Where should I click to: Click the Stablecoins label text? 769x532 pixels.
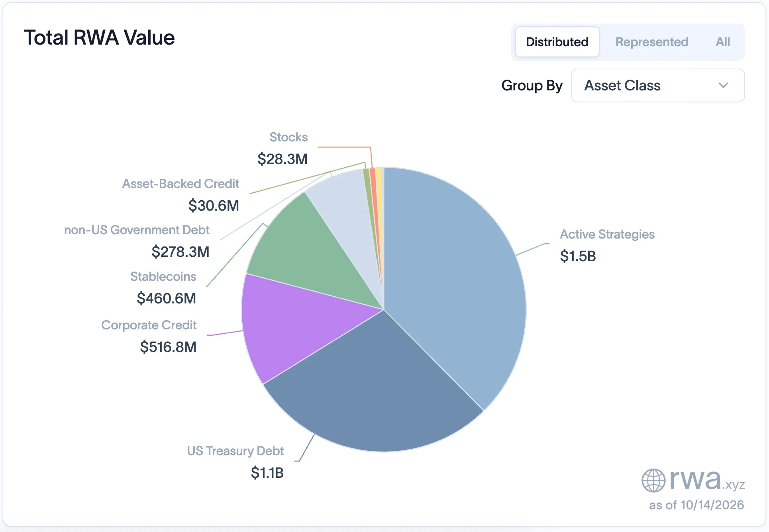point(163,276)
